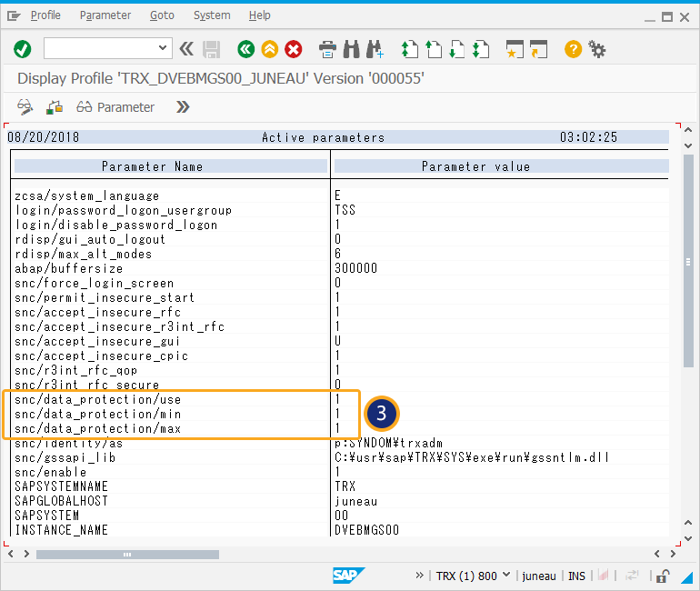The height and width of the screenshot is (591, 700).
Task: Click the Parameter value column header
Action: coord(501,166)
